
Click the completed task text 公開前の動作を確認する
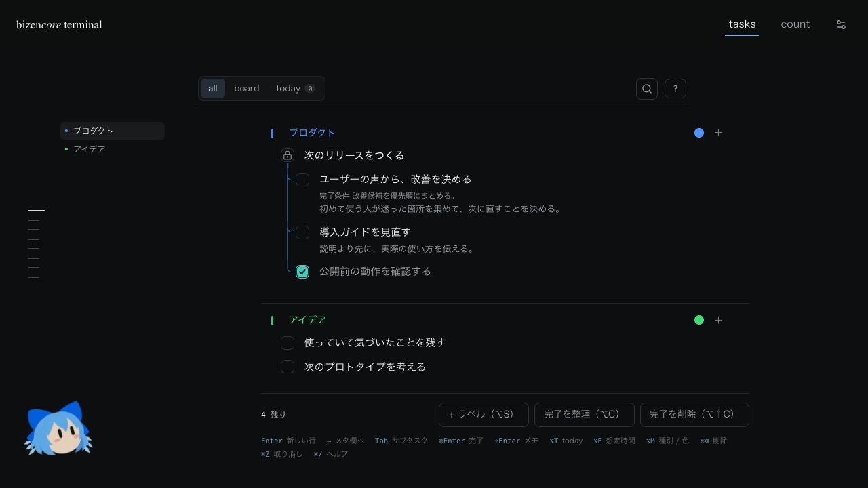[375, 272]
